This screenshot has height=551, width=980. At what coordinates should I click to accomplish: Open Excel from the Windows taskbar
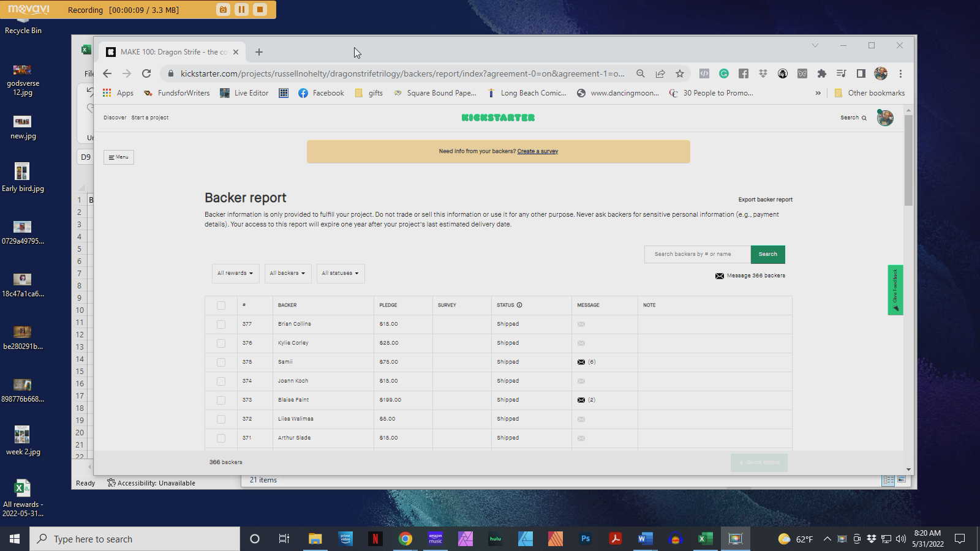[x=705, y=539]
